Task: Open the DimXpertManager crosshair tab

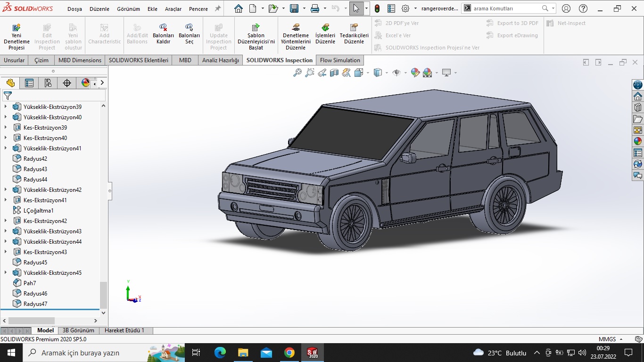Action: pyautogui.click(x=67, y=83)
